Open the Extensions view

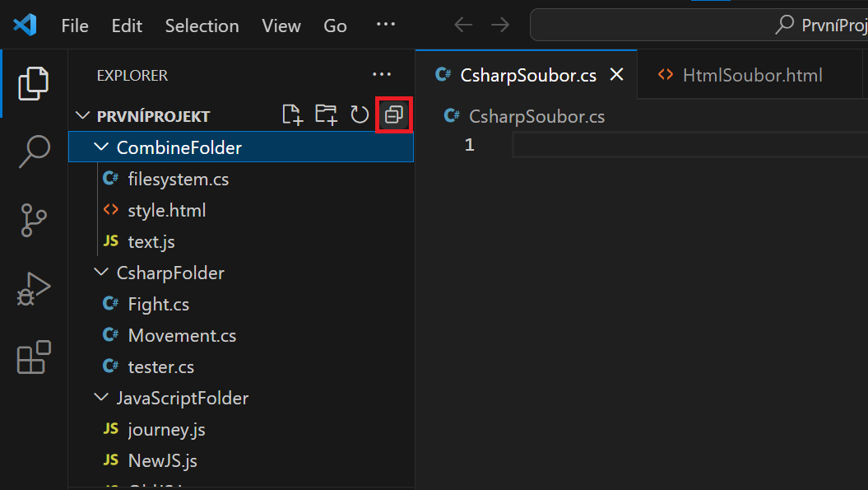pos(33,357)
